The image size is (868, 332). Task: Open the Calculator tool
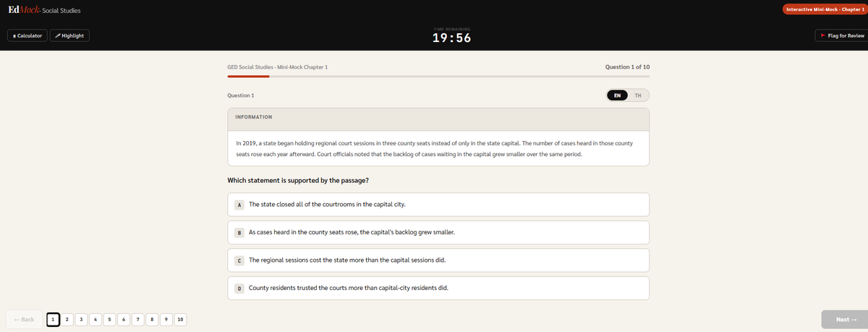click(x=27, y=35)
